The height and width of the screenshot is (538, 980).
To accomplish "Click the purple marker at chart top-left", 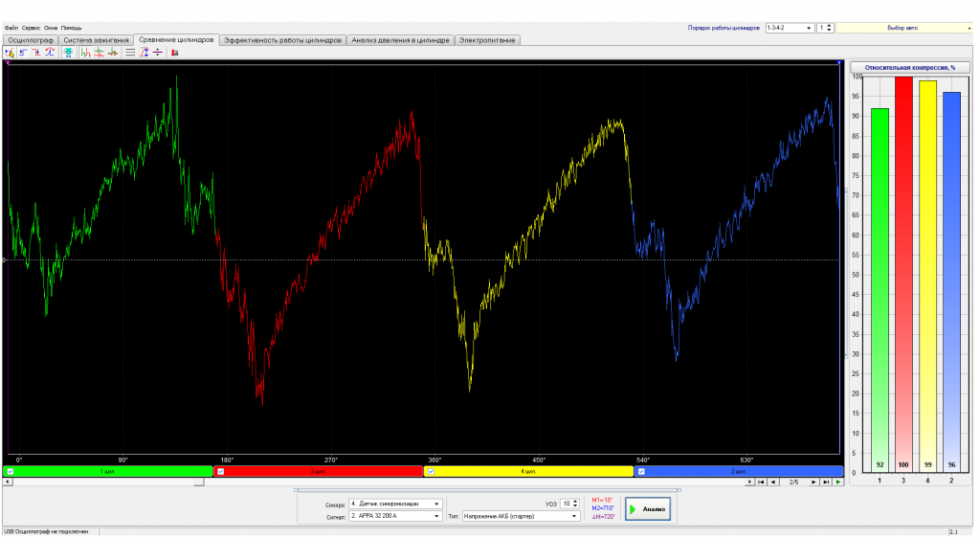I will tap(8, 62).
